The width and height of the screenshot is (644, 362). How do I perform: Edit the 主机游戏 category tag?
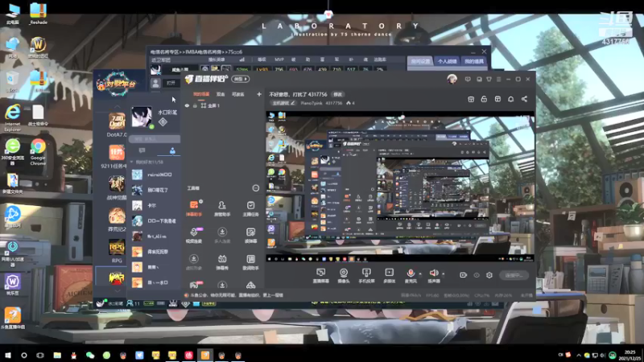283,103
